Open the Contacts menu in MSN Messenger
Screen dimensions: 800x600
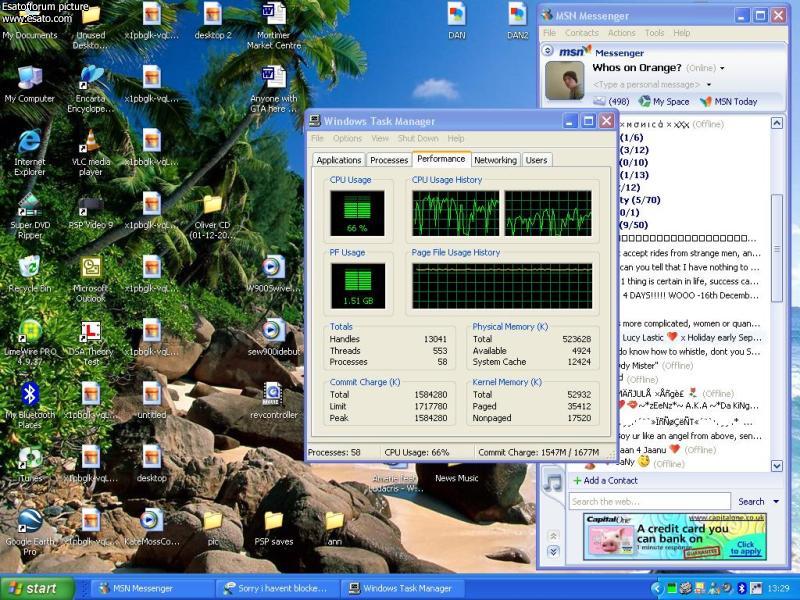(582, 33)
